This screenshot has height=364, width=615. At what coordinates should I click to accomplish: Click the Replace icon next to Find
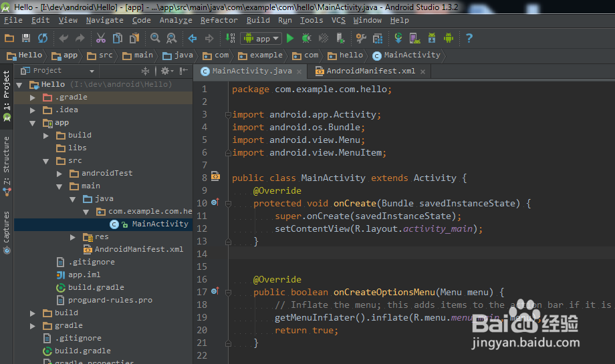(171, 38)
